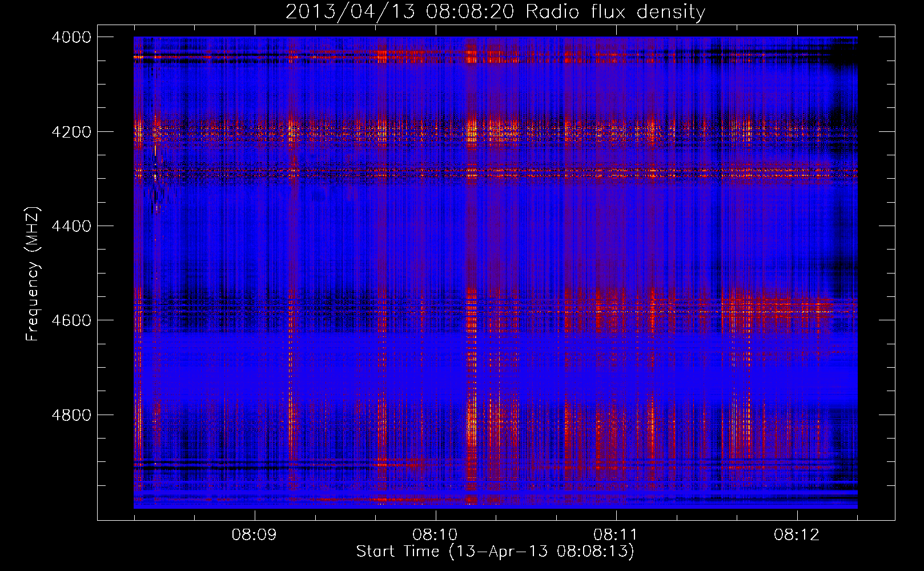Click the 08:09 time tick label
Screen dimensions: 924x571
(254, 535)
